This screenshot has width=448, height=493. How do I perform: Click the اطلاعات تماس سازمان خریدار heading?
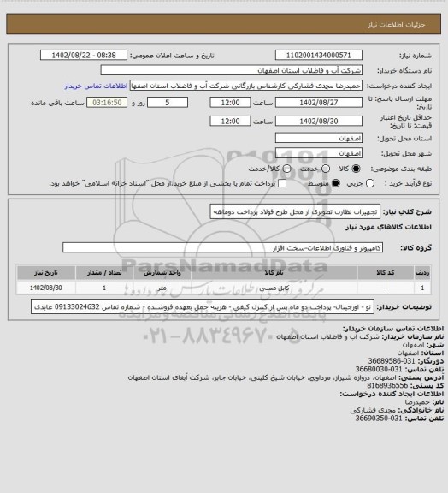[x=393, y=329]
